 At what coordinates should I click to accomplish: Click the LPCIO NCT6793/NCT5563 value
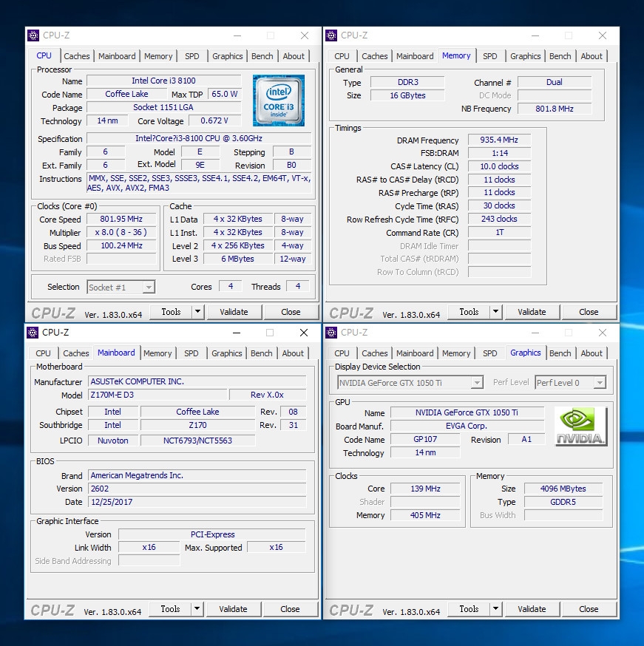197,441
